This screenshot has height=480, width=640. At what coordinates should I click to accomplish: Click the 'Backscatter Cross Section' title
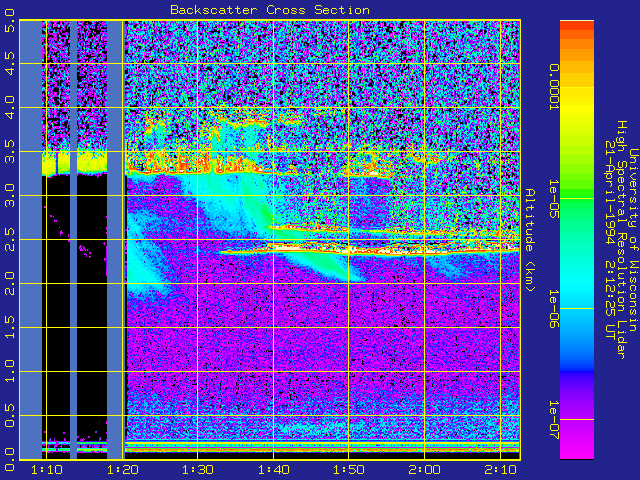[x=270, y=10]
